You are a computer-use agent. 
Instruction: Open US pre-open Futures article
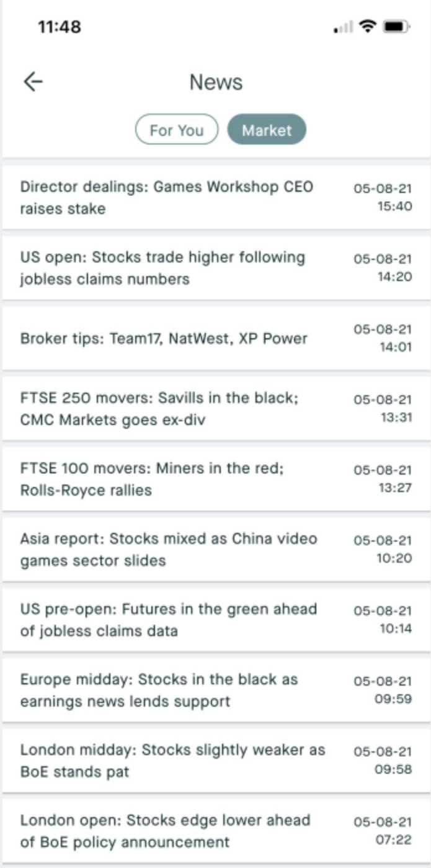point(168,620)
